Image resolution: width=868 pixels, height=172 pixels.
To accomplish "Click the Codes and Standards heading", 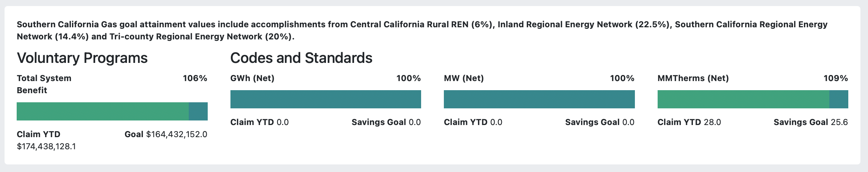I will tap(301, 58).
